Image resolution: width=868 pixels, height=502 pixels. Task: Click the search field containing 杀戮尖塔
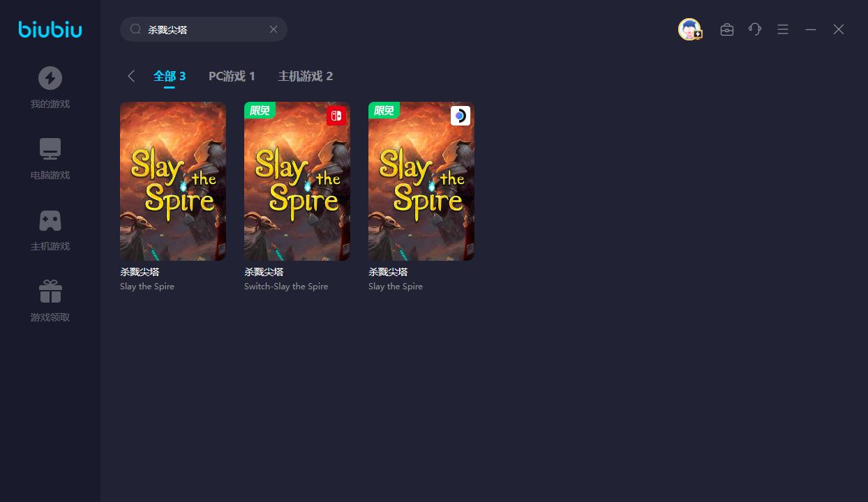coord(202,29)
